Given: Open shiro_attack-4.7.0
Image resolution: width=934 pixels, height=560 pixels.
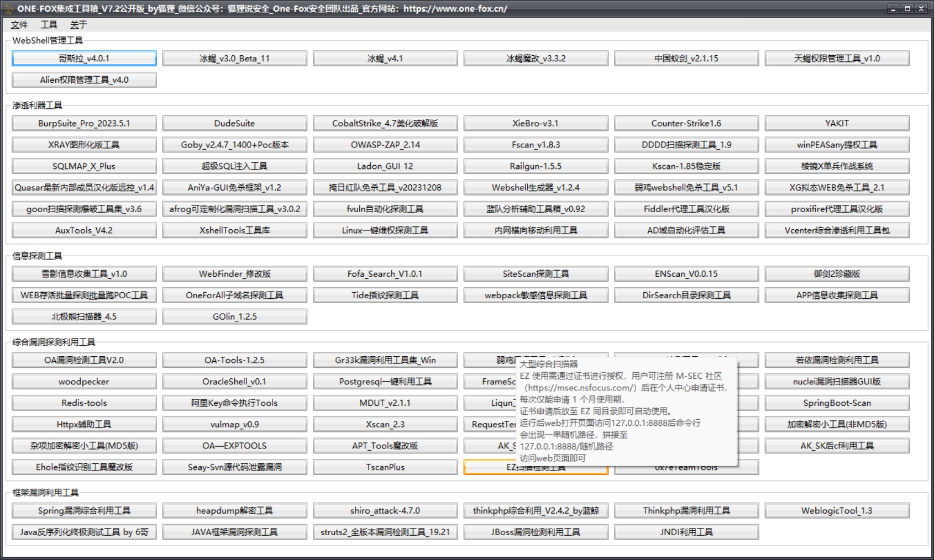Looking at the screenshot, I should point(385,511).
